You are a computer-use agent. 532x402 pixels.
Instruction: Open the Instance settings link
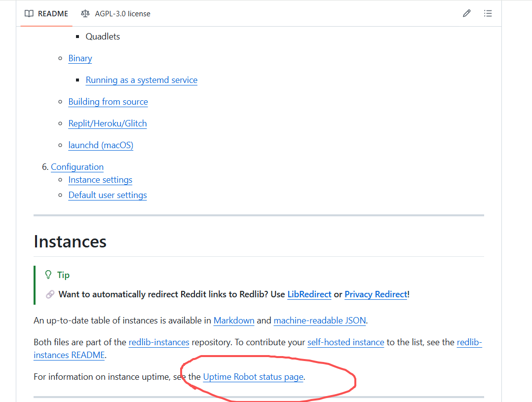click(100, 180)
